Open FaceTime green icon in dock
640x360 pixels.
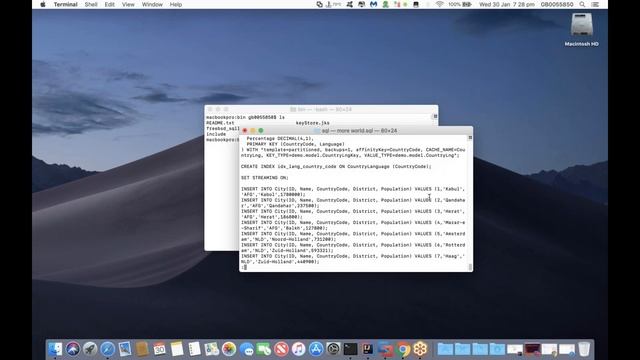pos(264,349)
